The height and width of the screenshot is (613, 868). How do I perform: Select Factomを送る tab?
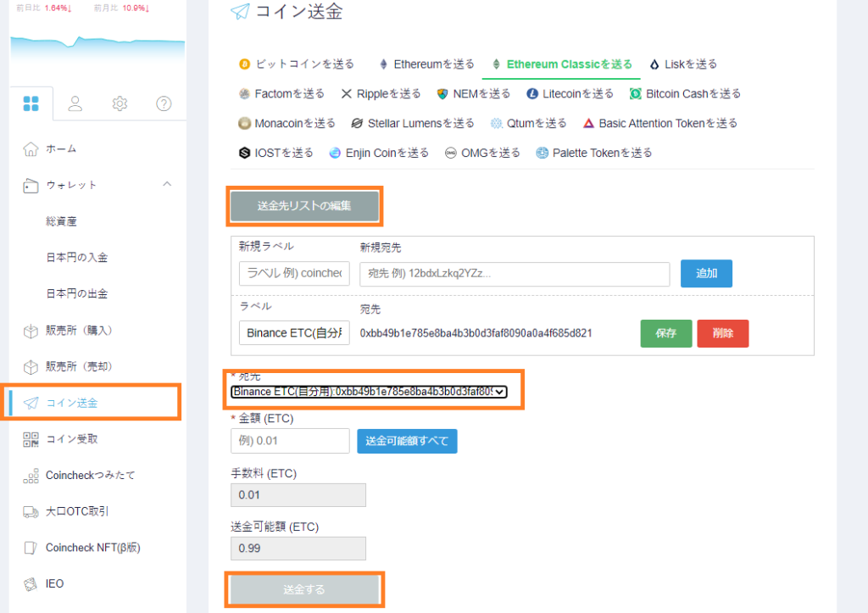pos(281,93)
